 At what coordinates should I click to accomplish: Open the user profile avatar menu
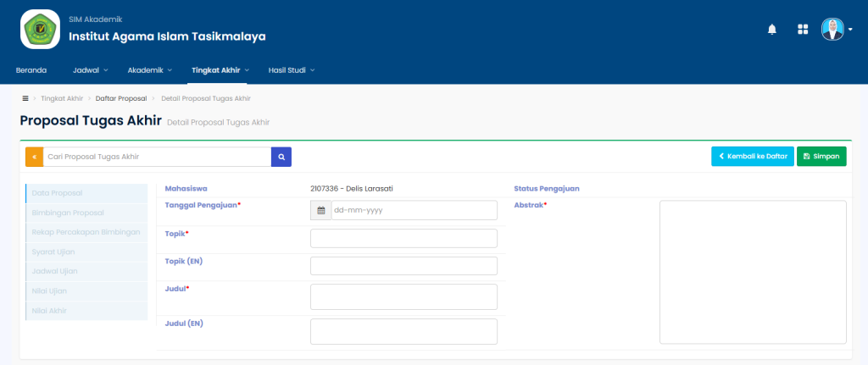834,30
